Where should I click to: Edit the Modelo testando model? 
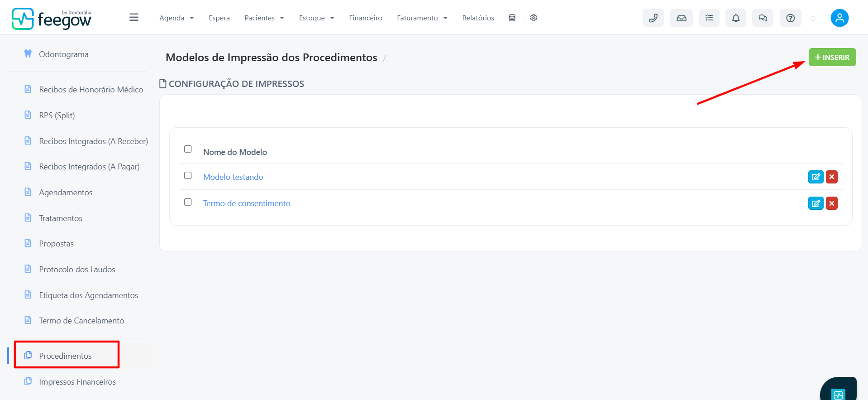(x=816, y=177)
